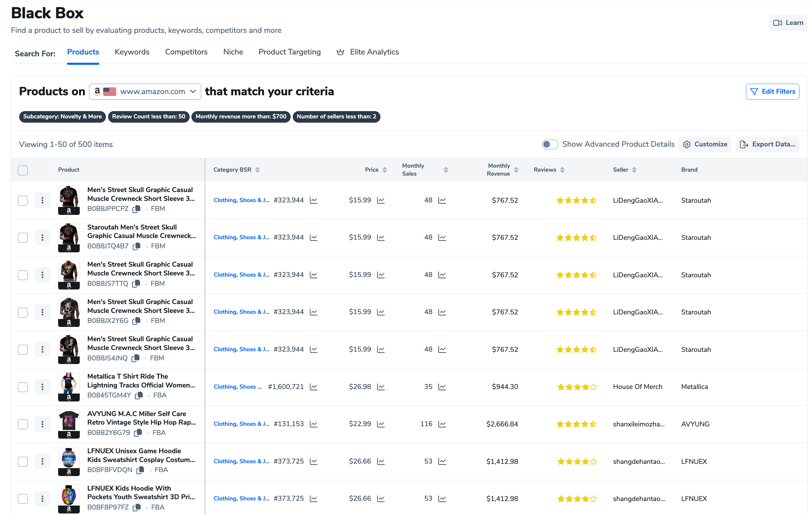This screenshot has width=812, height=515.
Task: Open BSR chart for Metallica T Shirt
Action: pyautogui.click(x=313, y=387)
